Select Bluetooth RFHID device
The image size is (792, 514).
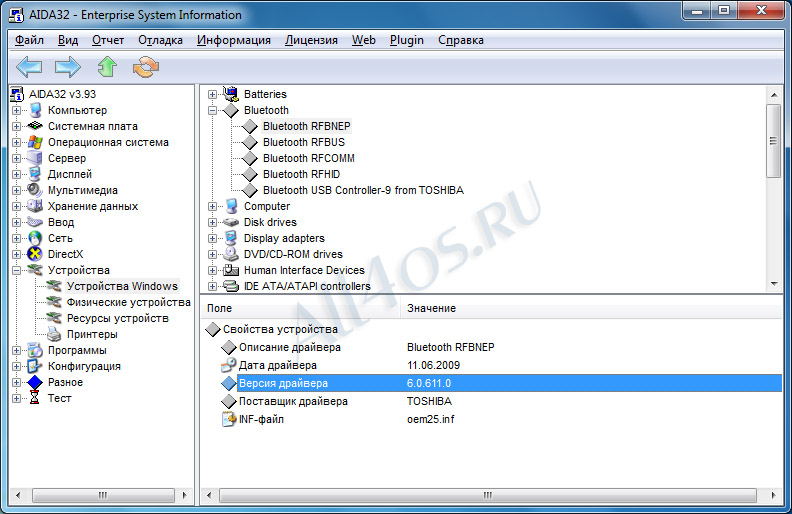point(302,174)
